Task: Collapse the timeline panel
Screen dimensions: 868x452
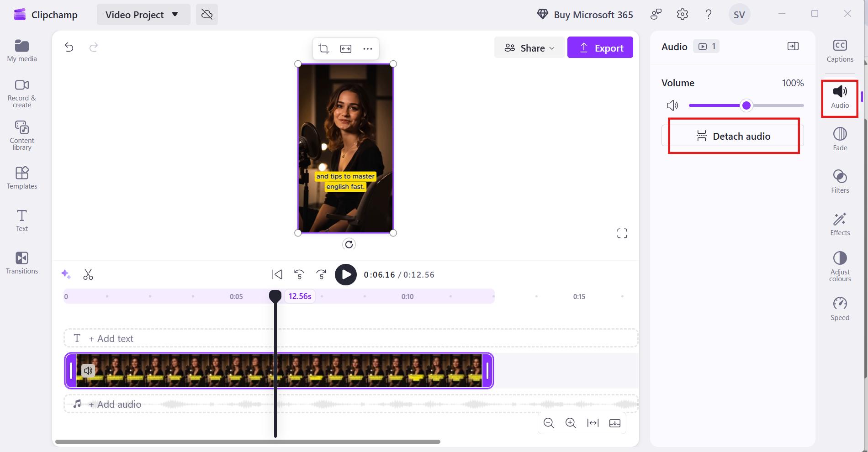Action: [615, 423]
